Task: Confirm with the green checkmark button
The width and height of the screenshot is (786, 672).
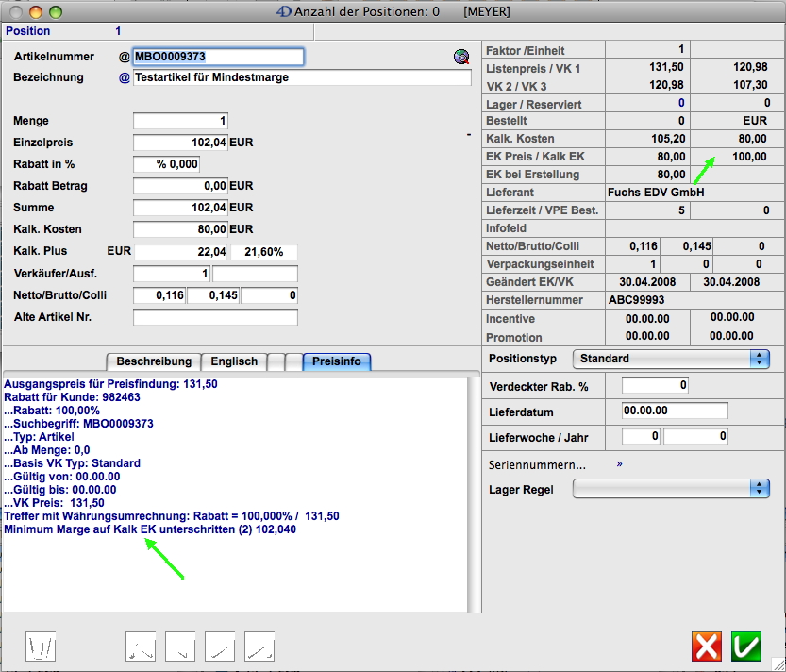Action: [x=746, y=647]
